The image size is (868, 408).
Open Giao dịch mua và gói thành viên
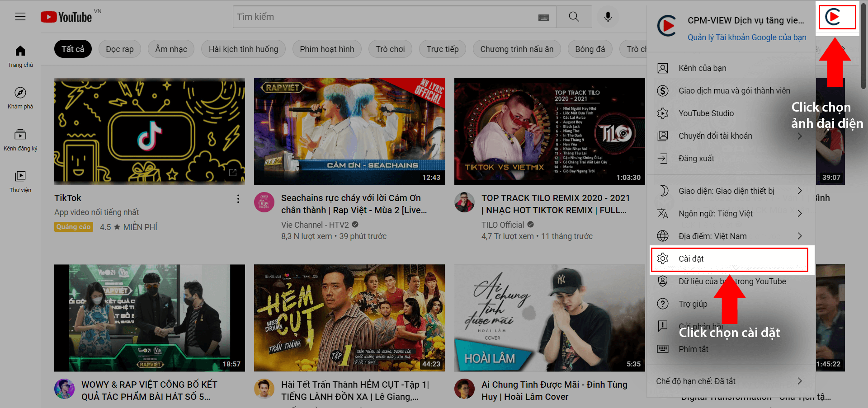[x=731, y=91]
